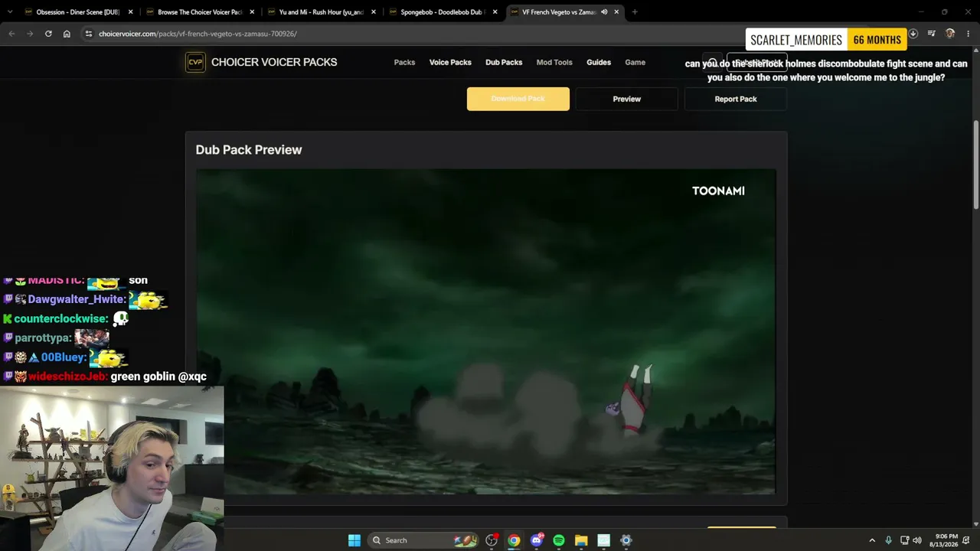This screenshot has width=980, height=551.
Task: Click the Preview button
Action: [627, 99]
